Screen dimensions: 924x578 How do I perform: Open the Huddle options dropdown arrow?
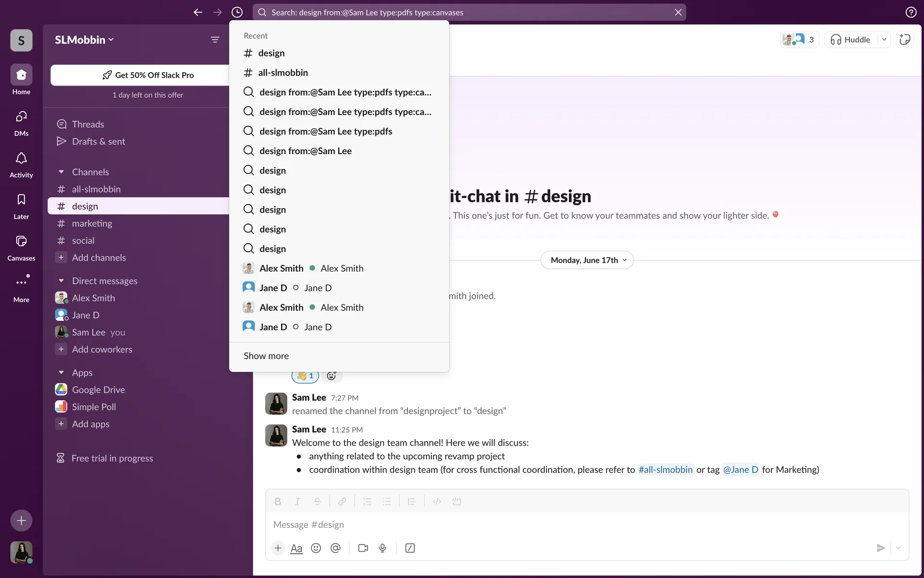click(x=884, y=39)
